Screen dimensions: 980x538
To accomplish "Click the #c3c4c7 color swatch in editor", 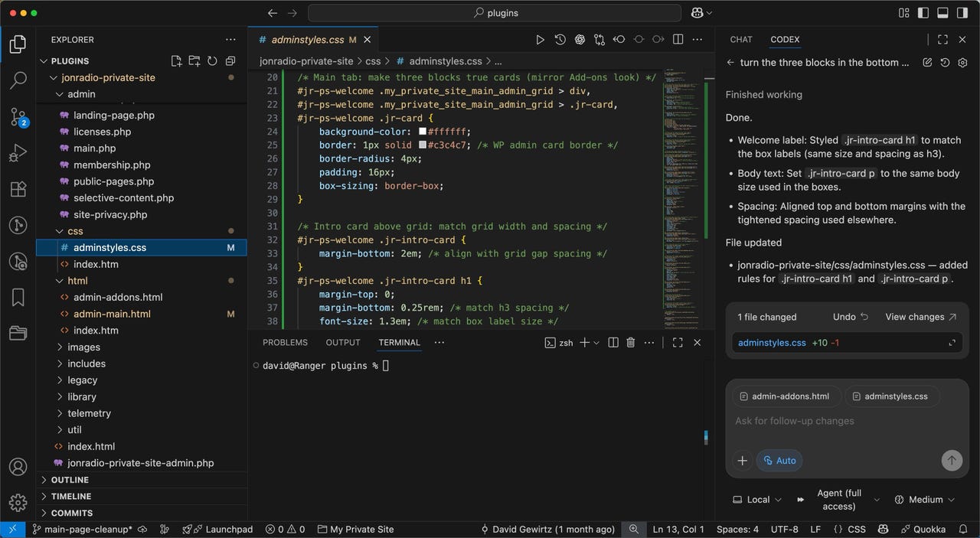I will pos(423,145).
